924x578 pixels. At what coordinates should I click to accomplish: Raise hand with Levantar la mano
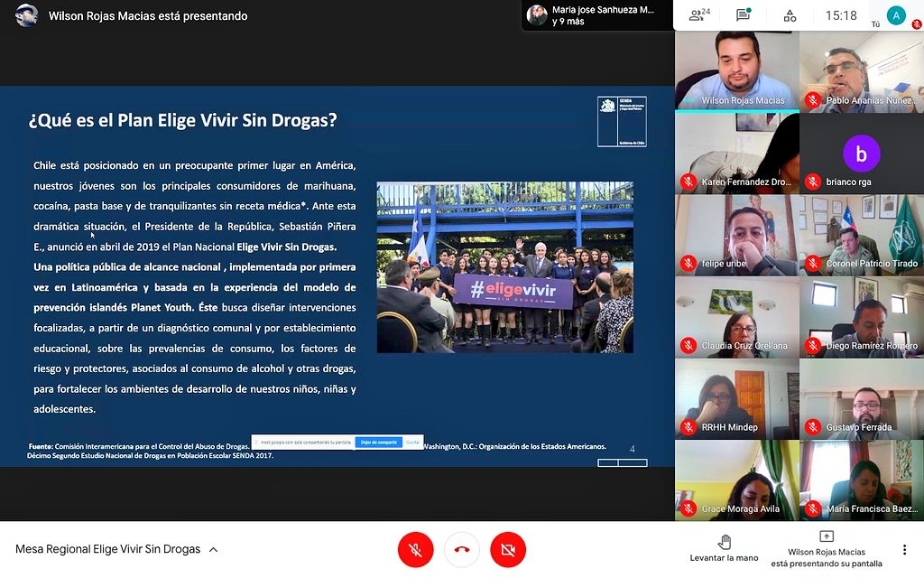[725, 548]
